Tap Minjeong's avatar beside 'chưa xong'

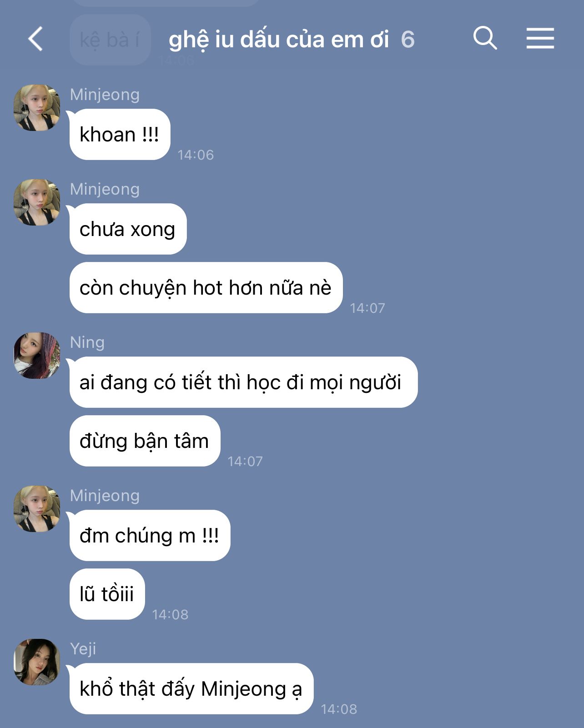point(37,203)
